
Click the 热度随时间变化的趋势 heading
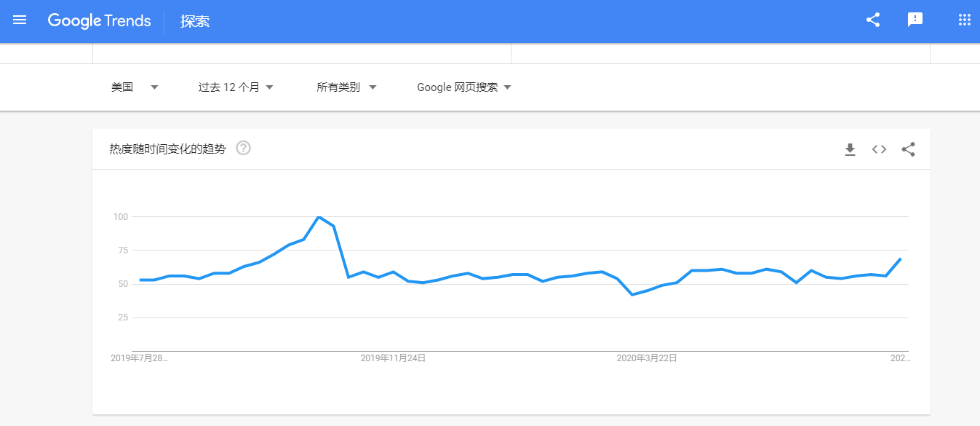click(x=167, y=149)
